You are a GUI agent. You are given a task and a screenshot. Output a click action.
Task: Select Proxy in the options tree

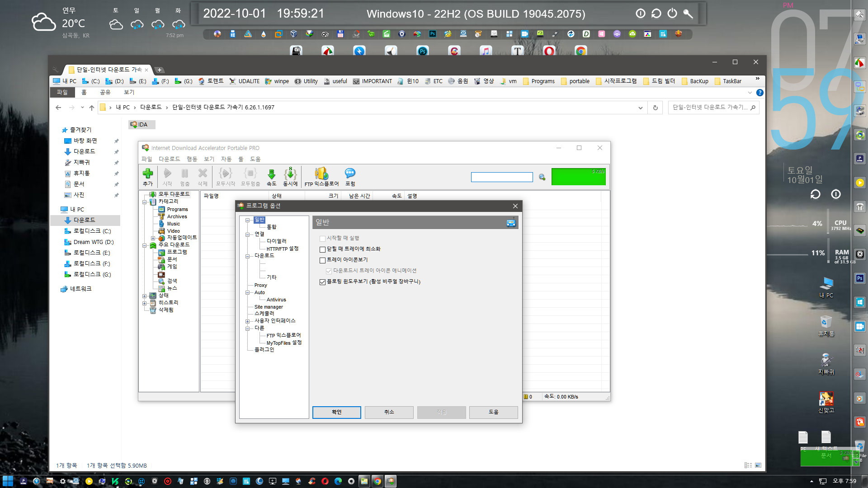tap(260, 285)
